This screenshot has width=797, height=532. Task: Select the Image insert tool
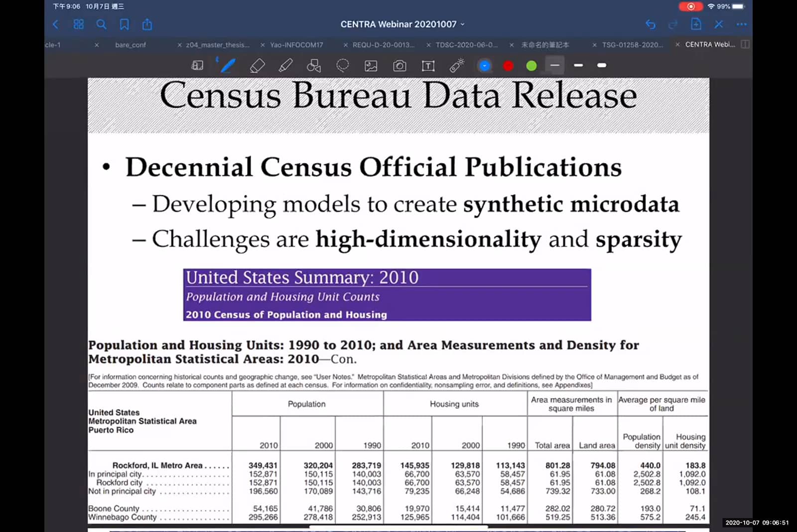pyautogui.click(x=371, y=66)
